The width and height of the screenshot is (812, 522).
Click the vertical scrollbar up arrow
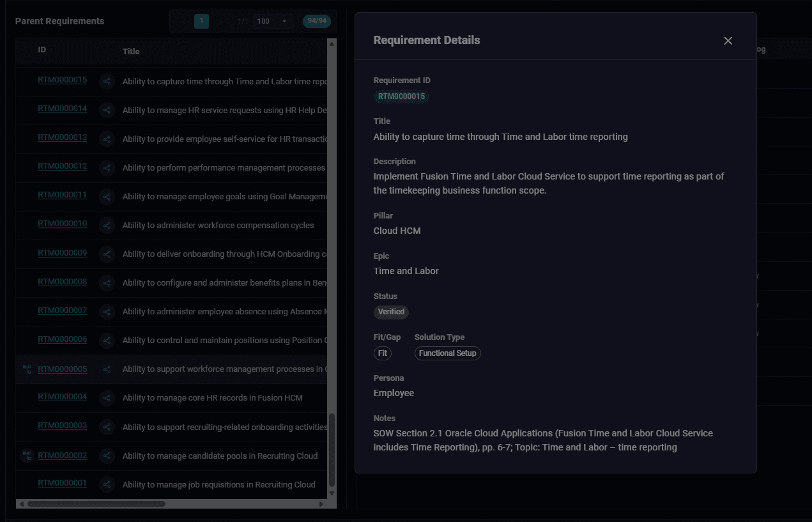coord(332,44)
